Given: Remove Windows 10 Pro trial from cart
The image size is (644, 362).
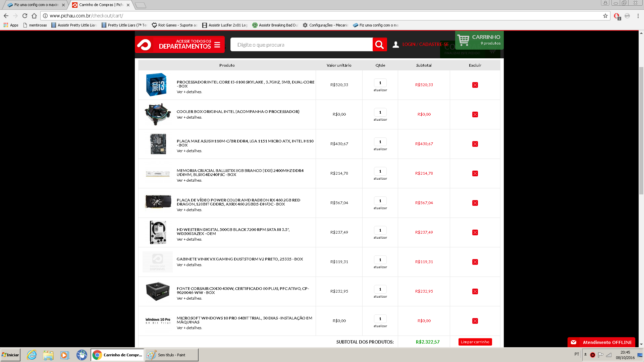Looking at the screenshot, I should point(475,321).
